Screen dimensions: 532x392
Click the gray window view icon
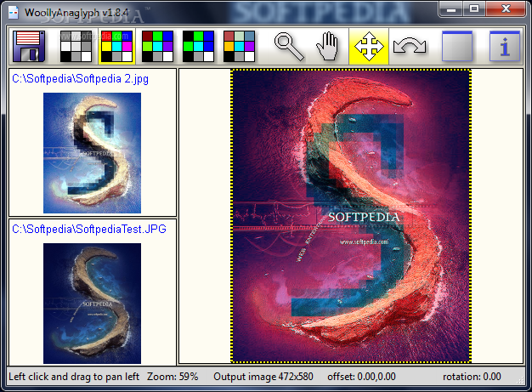point(457,46)
